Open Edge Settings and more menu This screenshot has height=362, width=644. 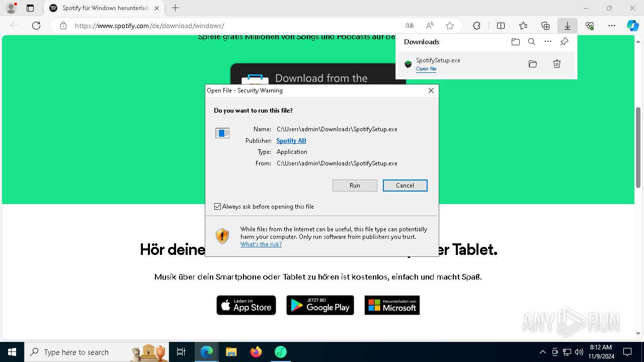(612, 26)
